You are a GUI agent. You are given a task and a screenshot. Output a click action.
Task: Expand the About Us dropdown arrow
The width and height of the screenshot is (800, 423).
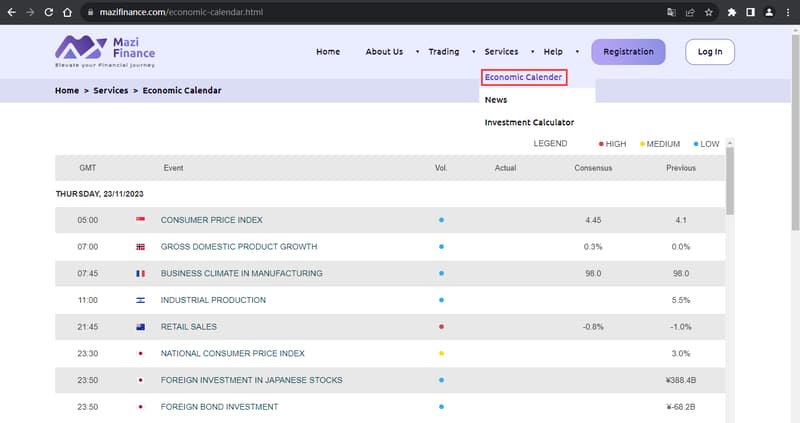coord(417,52)
